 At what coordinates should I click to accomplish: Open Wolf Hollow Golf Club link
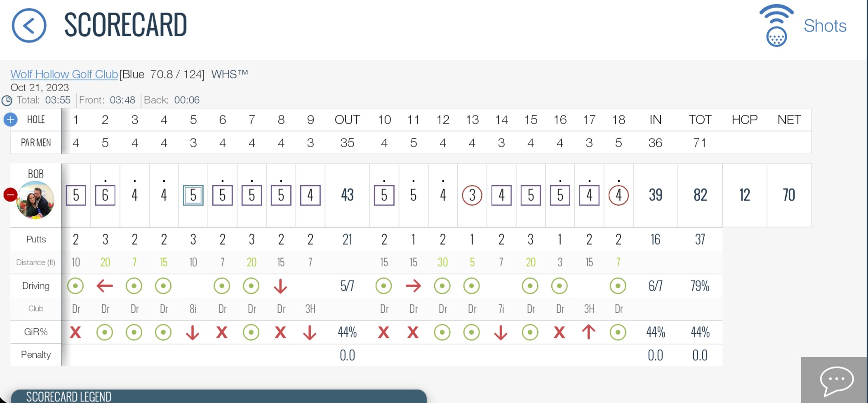click(64, 74)
